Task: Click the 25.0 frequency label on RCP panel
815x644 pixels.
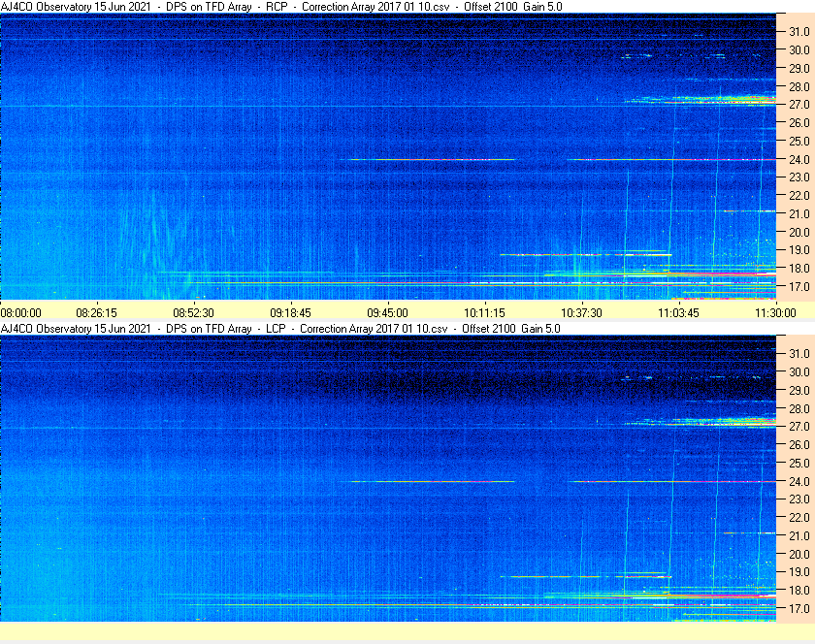Action: (x=799, y=141)
